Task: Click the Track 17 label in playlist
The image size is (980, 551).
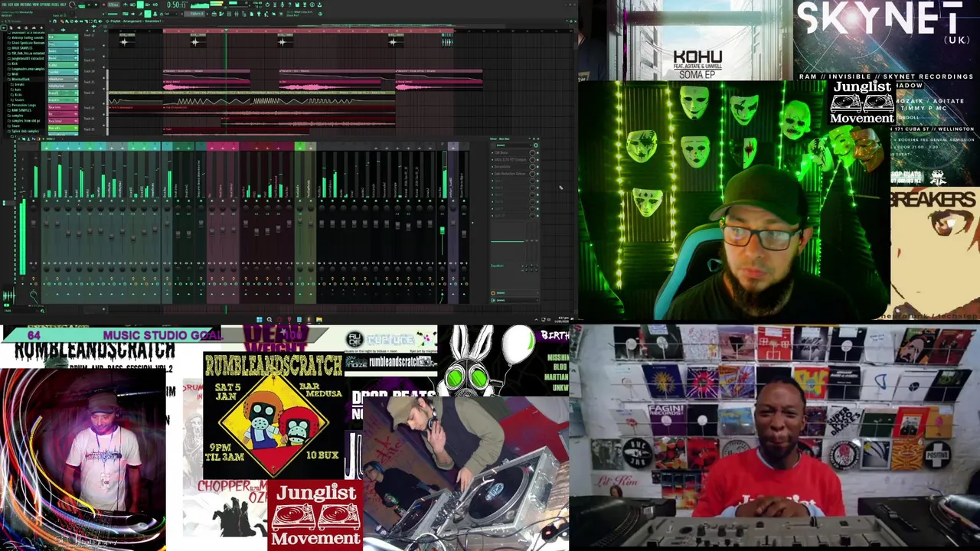Action: (x=89, y=35)
